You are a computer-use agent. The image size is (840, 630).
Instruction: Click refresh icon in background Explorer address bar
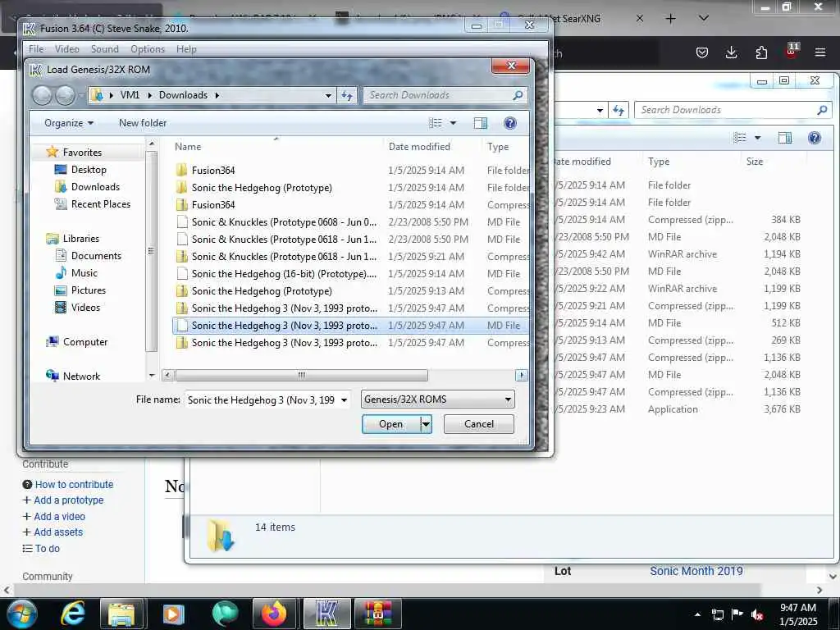tap(619, 111)
